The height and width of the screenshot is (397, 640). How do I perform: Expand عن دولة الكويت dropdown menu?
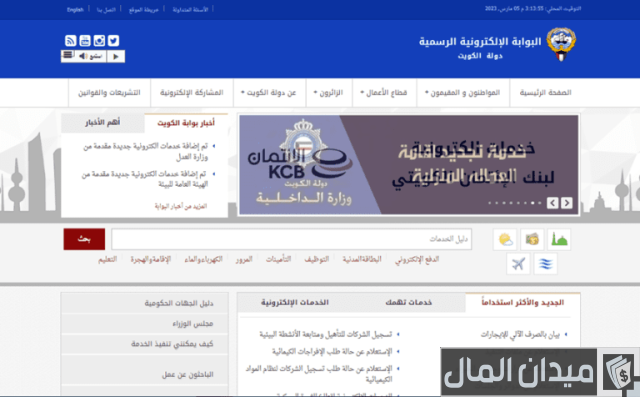269,93
